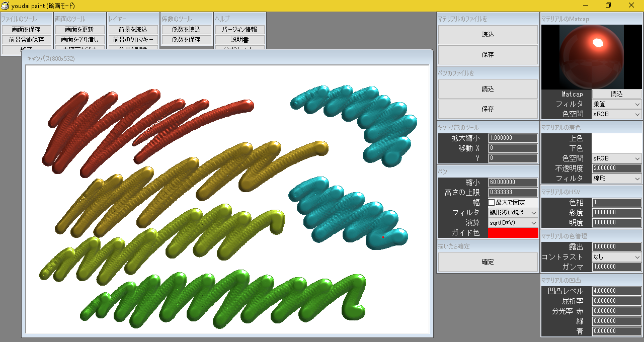This screenshot has width=644, height=342.
Task: Click the Matcap sphere preview image
Action: [591, 56]
